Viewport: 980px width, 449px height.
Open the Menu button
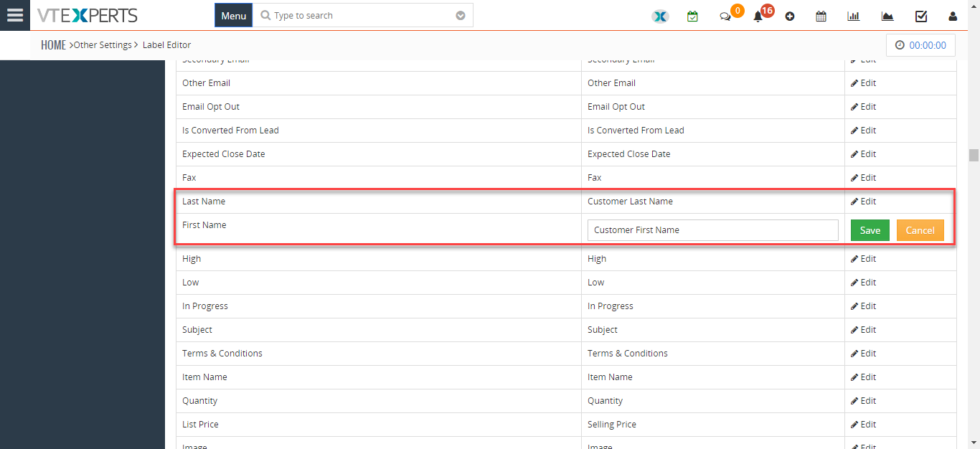click(233, 15)
